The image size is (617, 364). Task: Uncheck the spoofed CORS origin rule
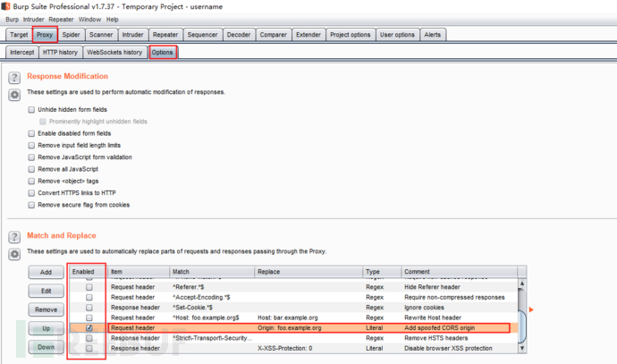(x=88, y=328)
